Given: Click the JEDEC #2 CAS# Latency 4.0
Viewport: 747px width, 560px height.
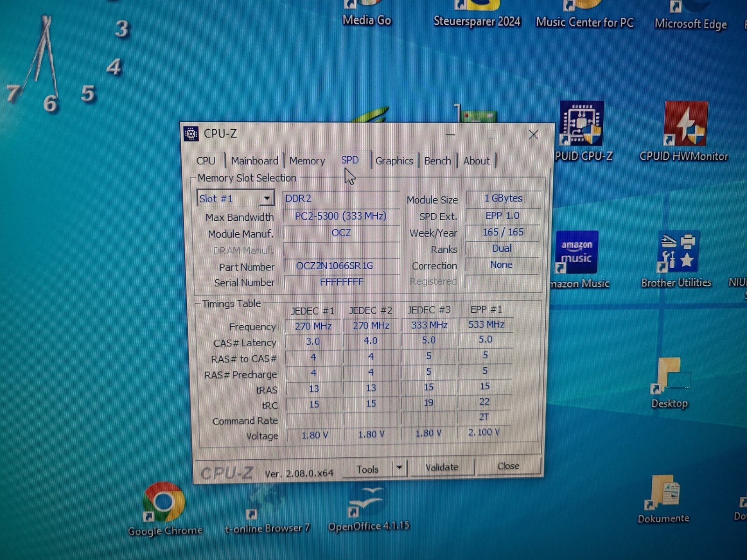Looking at the screenshot, I should [x=371, y=341].
